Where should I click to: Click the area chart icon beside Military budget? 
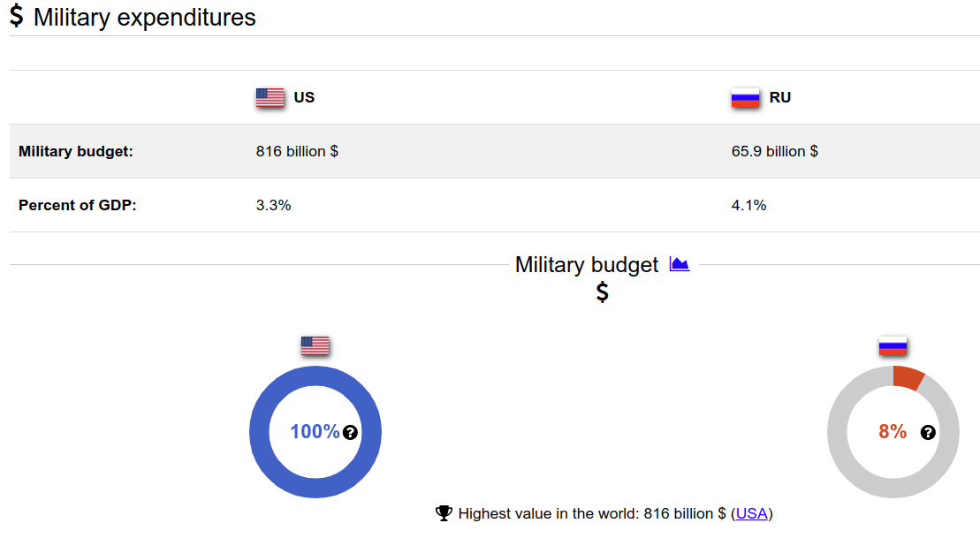coord(679,264)
